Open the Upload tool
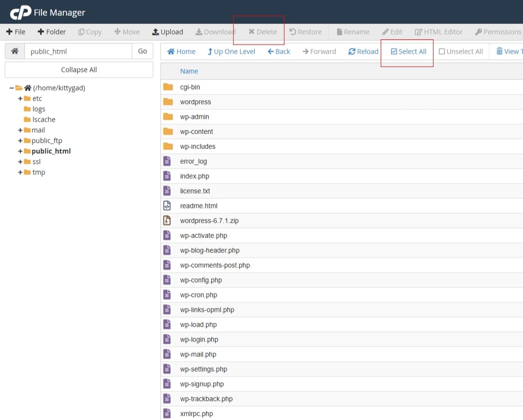The width and height of the screenshot is (523, 420). 168,32
